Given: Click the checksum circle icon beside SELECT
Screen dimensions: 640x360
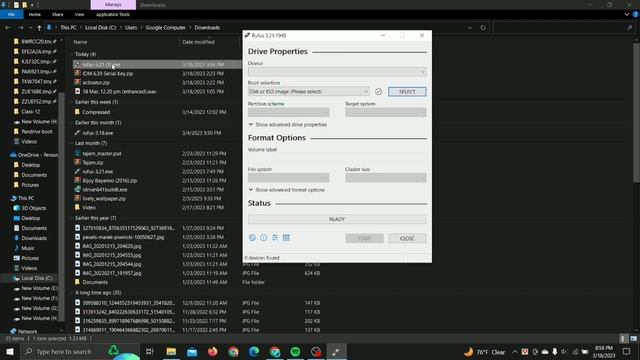Looking at the screenshot, I should (378, 91).
